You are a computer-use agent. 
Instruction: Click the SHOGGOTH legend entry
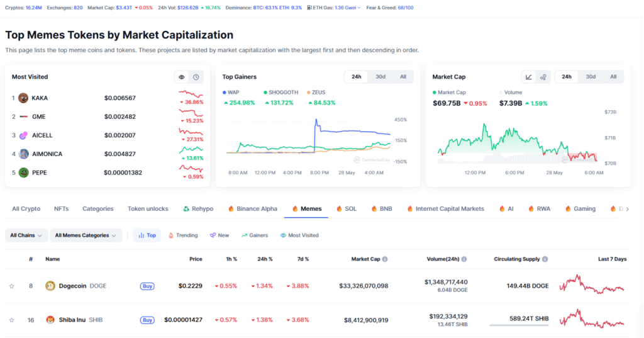tap(281, 93)
